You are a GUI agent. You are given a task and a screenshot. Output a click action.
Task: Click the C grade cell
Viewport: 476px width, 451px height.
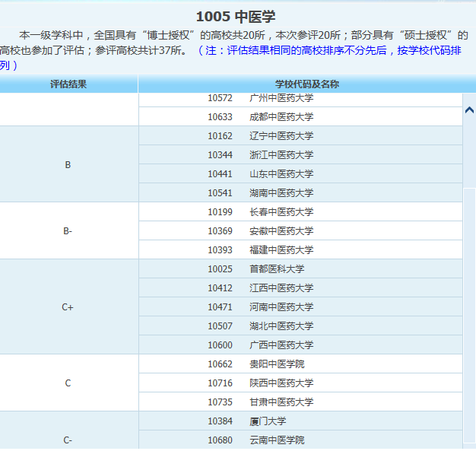pyautogui.click(x=69, y=383)
